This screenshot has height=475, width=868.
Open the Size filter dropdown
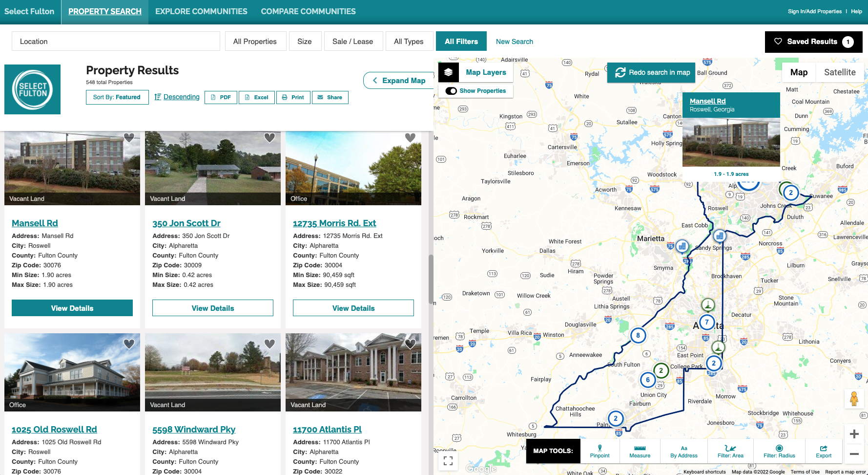click(305, 42)
